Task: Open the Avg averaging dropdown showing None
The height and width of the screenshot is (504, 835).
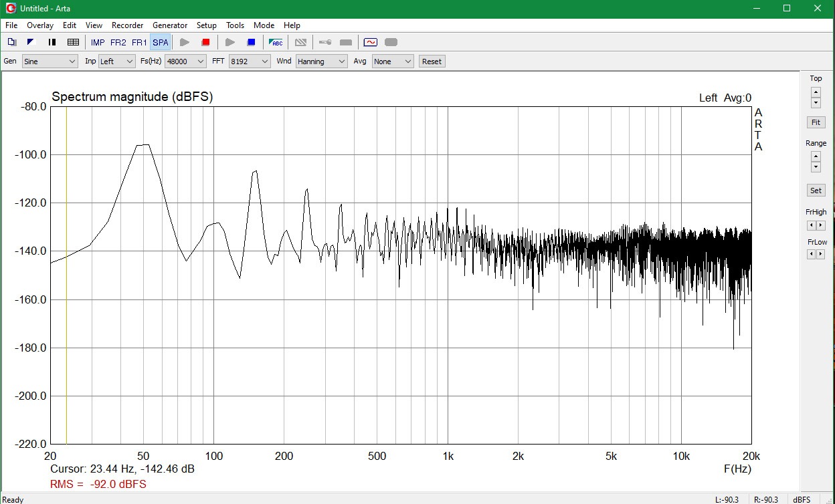Action: (393, 61)
